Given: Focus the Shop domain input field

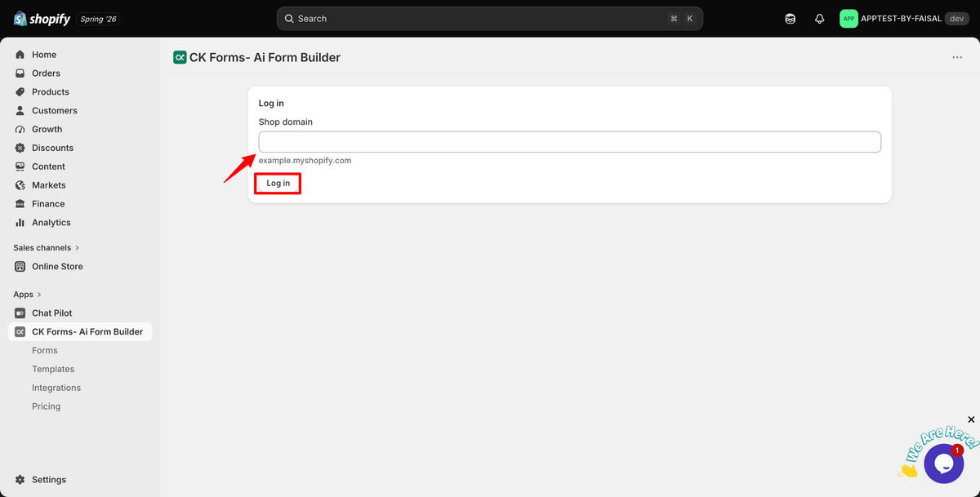Looking at the screenshot, I should tap(570, 142).
